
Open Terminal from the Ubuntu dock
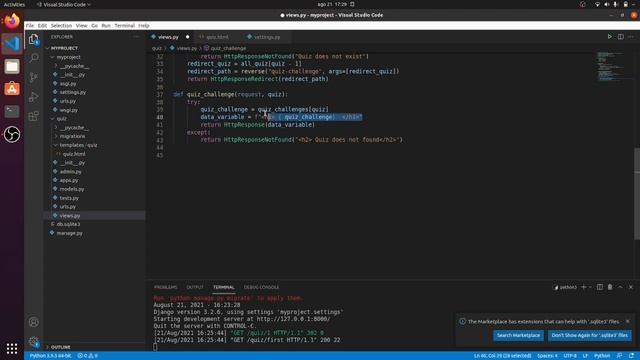pyautogui.click(x=12, y=111)
